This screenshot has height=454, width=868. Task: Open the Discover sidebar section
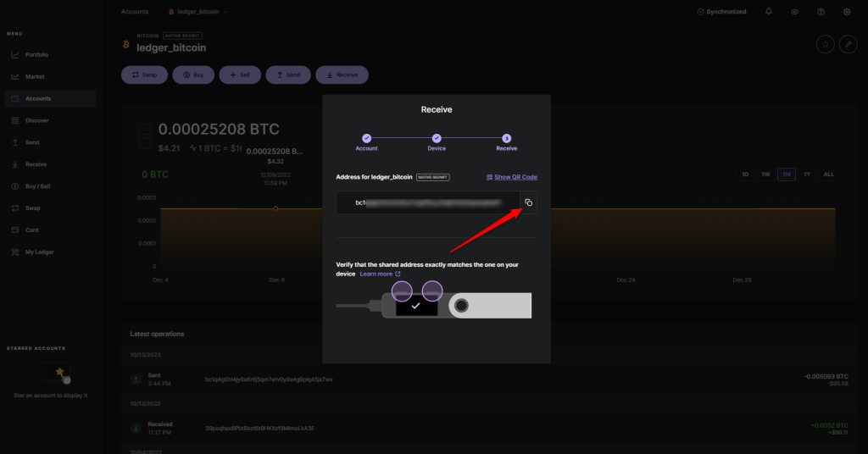37,120
